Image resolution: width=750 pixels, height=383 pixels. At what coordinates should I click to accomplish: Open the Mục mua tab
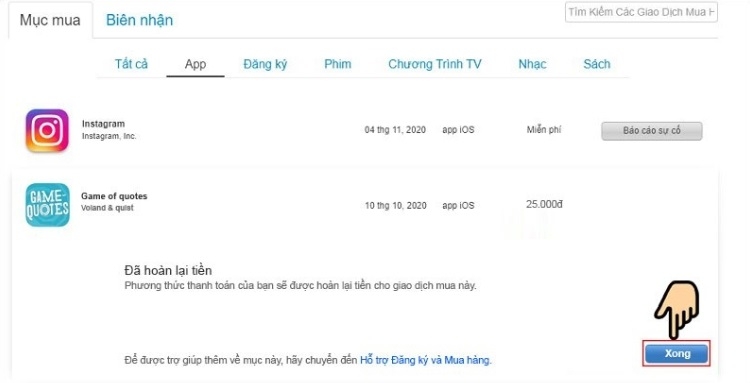50,20
